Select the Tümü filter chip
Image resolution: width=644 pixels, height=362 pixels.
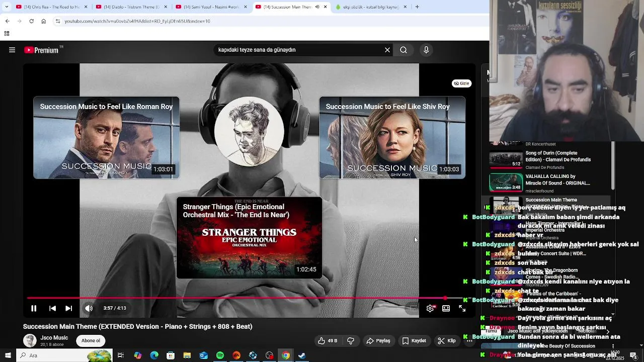coord(492,331)
